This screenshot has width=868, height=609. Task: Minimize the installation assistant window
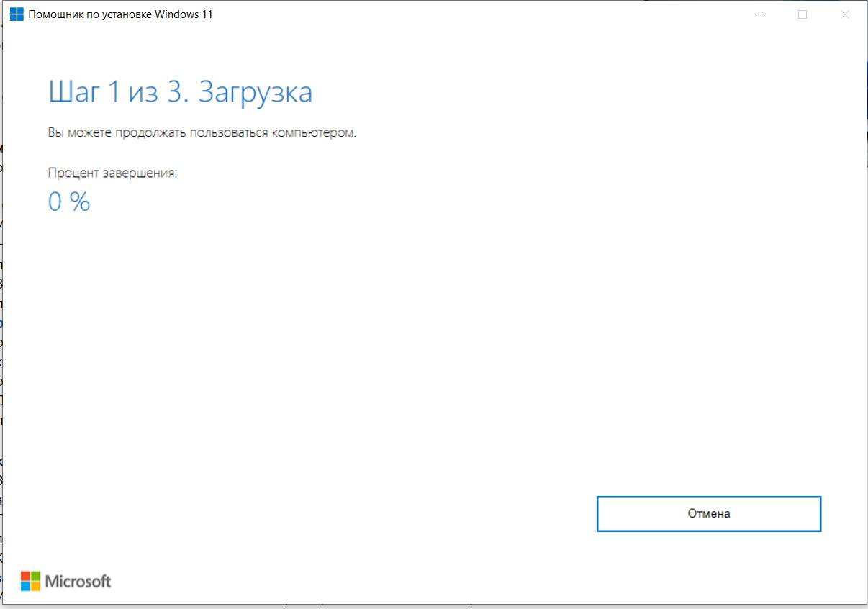pos(761,14)
